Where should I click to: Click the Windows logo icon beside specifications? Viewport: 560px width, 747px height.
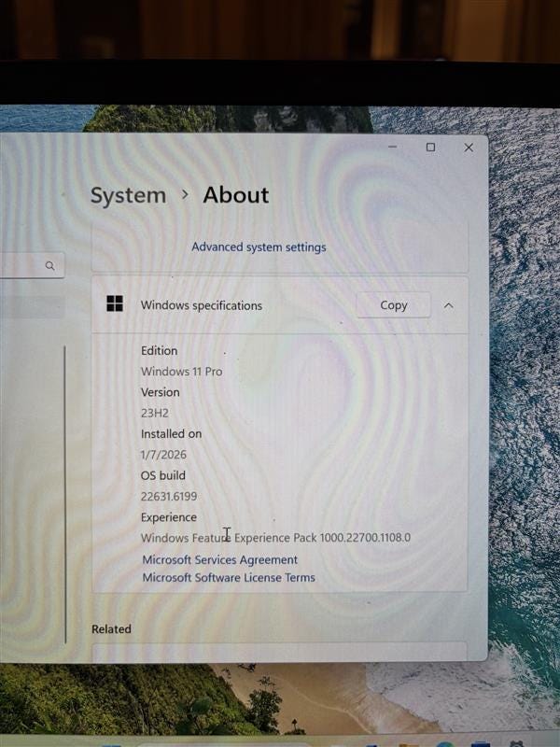coord(115,303)
